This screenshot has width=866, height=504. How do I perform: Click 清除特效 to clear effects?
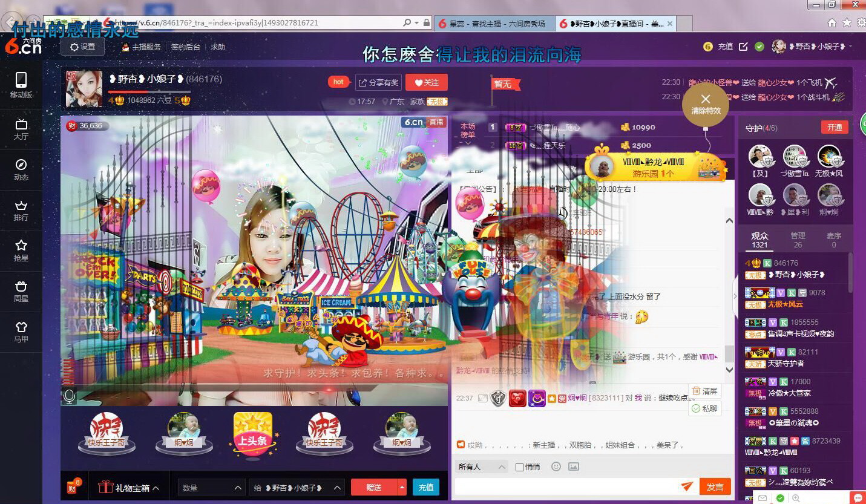click(x=706, y=104)
